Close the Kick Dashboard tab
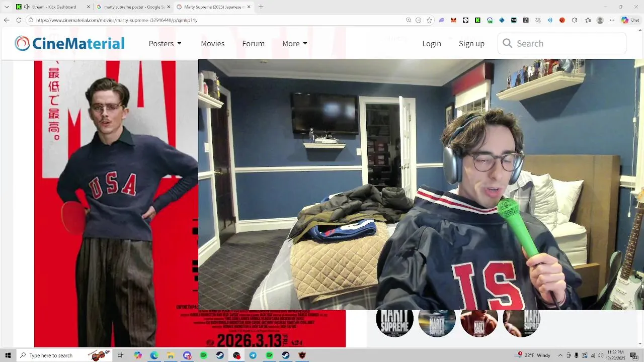This screenshot has height=362, width=644. click(89, 7)
